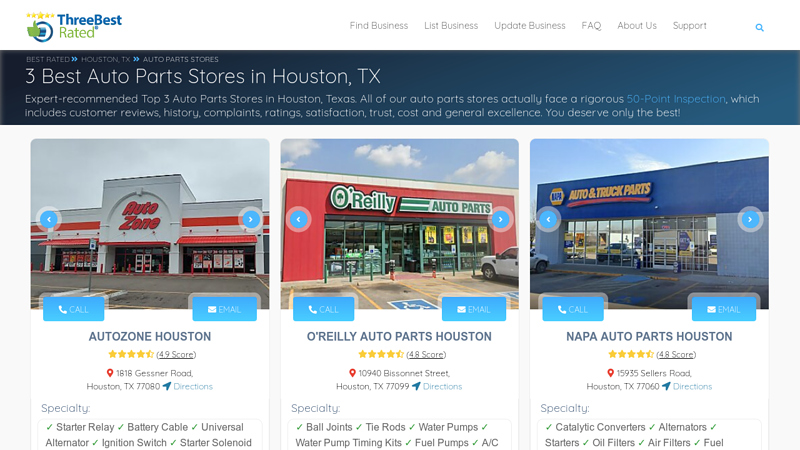Open About Us page
This screenshot has width=800, height=450.
coord(637,26)
